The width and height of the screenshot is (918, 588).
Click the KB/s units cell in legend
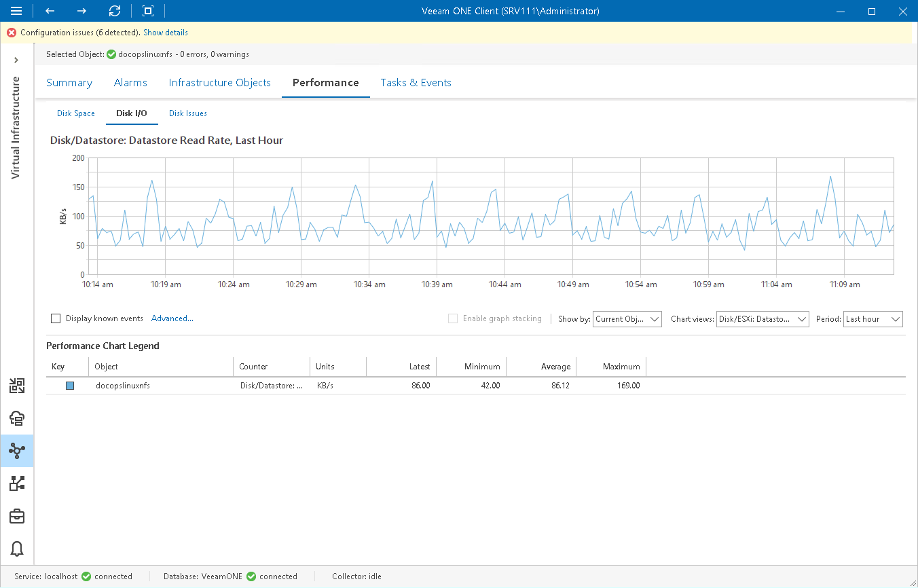(x=325, y=386)
